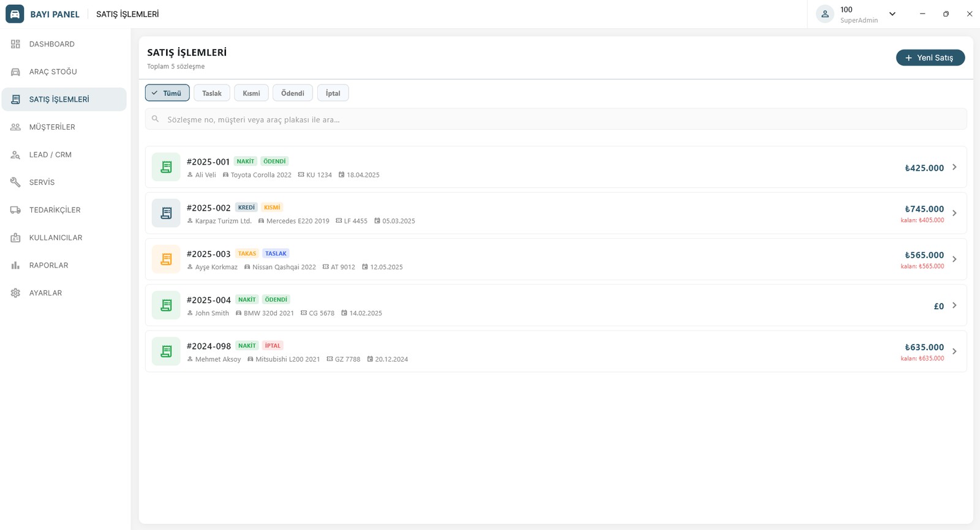
Task: Click the Satış İşlemleri receipt icon in sidebar
Action: pos(15,99)
